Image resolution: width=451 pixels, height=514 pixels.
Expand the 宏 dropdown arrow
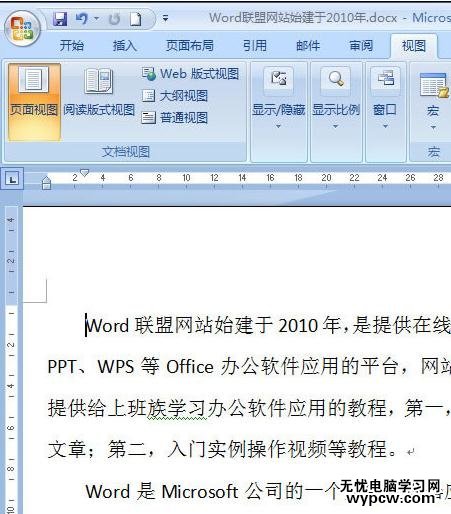(433, 128)
